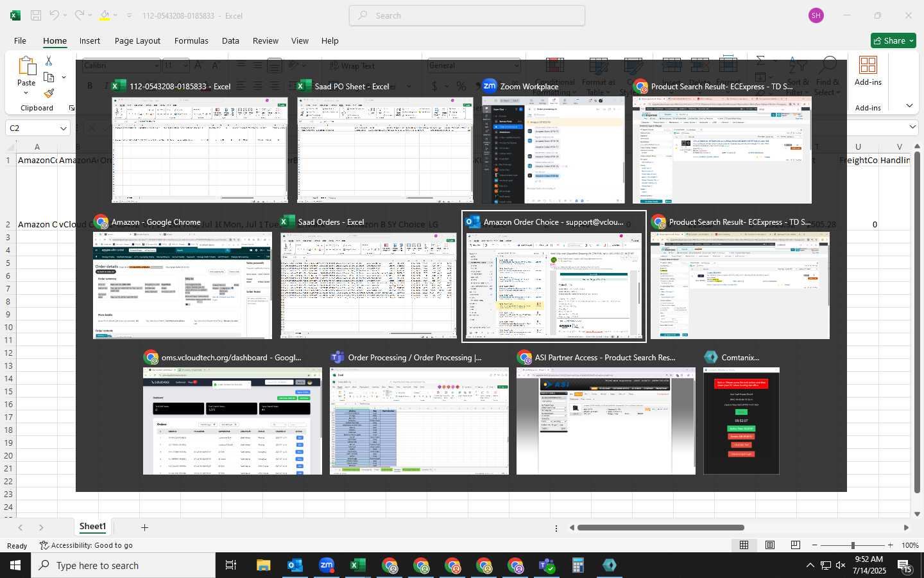Open File Explorer from the taskbar
Image resolution: width=924 pixels, height=578 pixels.
(263, 565)
